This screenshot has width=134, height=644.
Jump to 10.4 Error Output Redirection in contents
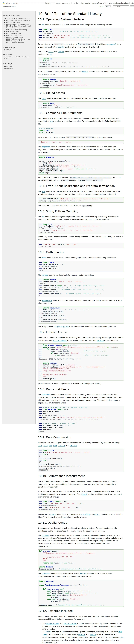pos(18,27)
